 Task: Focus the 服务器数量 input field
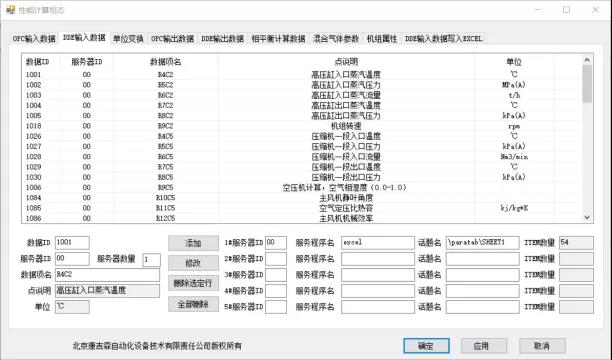tap(151, 259)
